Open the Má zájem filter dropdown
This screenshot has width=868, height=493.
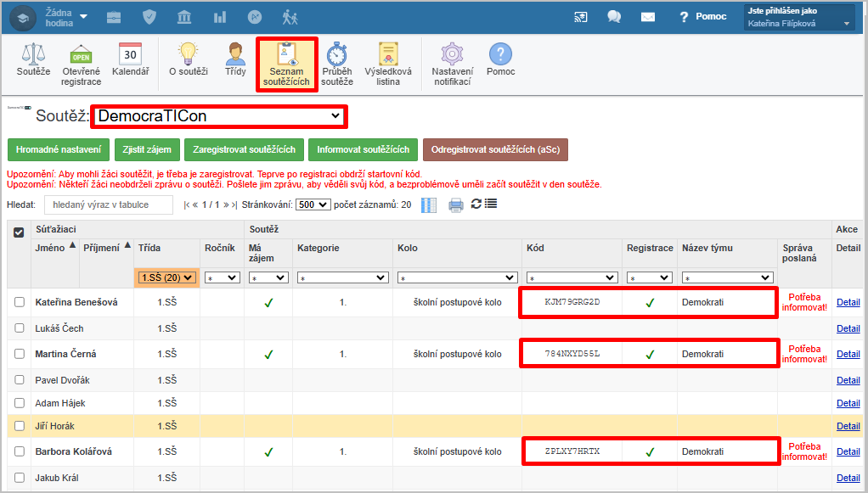268,277
